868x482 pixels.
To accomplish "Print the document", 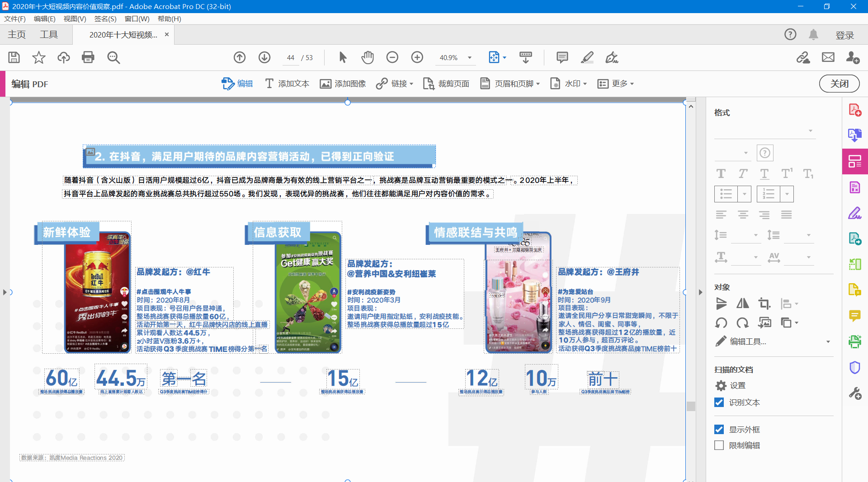I will point(88,57).
